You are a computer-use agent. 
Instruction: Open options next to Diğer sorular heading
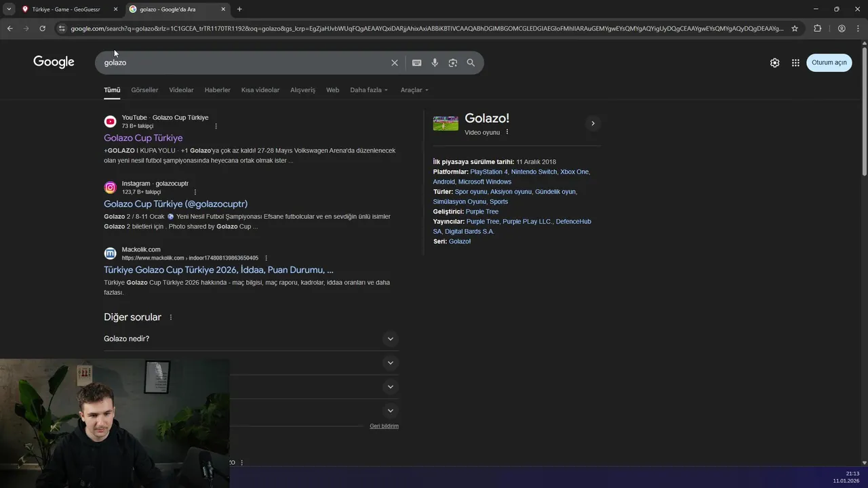point(171,317)
